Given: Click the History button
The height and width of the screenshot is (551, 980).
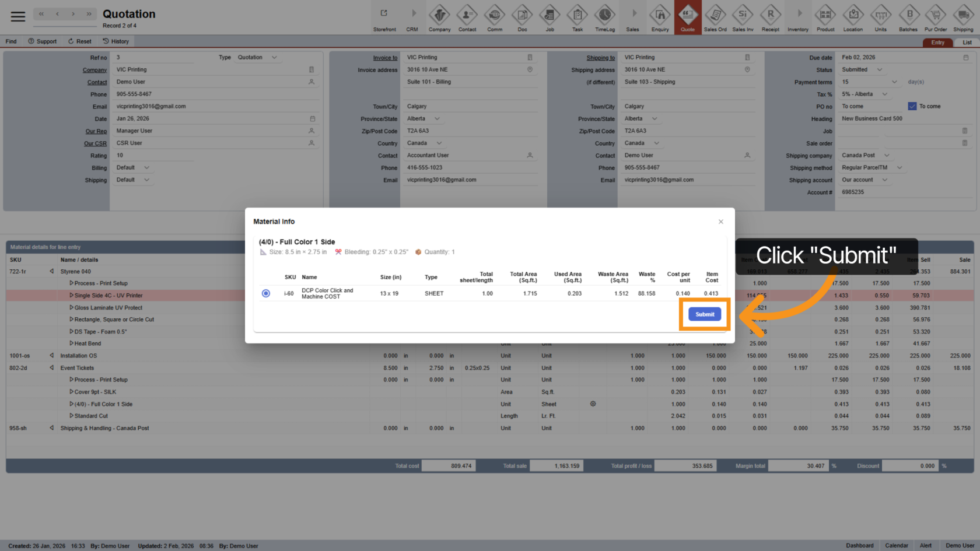Looking at the screenshot, I should coord(116,41).
